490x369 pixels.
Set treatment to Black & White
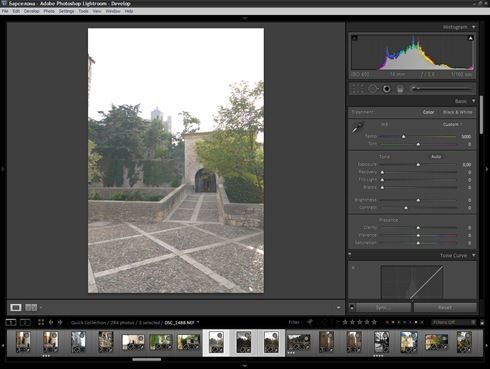click(x=457, y=112)
